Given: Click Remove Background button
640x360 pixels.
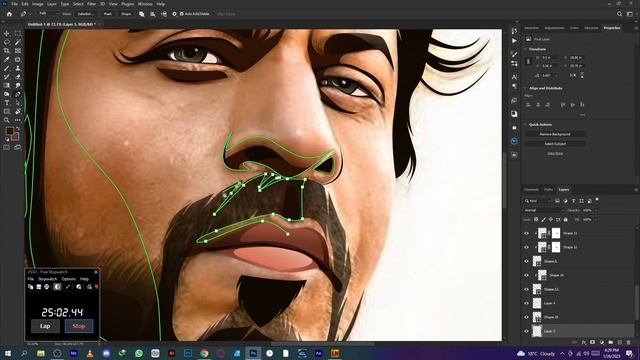Looking at the screenshot, I should click(555, 134).
